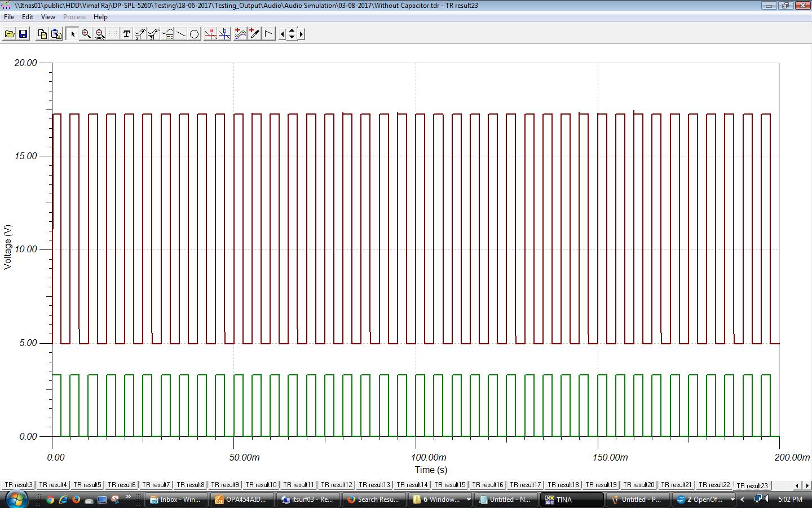
Task: Expand the OpenOffice taskbar group dropdown
Action: (732, 500)
